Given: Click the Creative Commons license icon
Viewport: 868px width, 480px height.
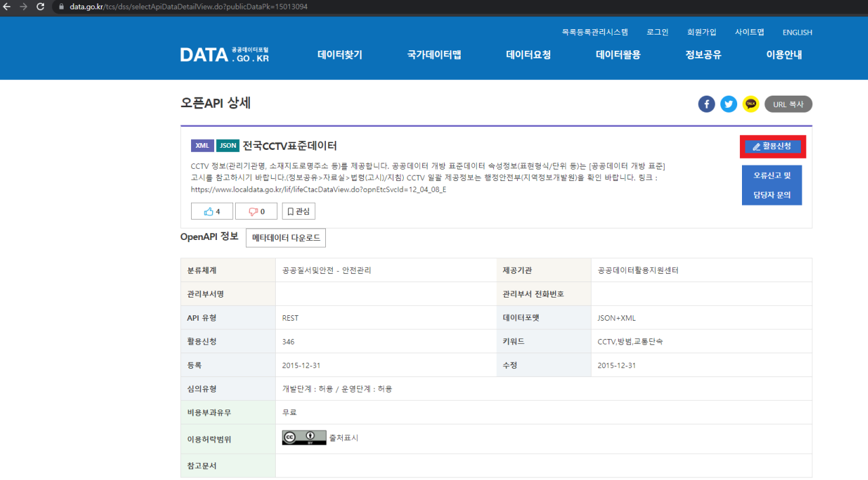Looking at the screenshot, I should (304, 437).
